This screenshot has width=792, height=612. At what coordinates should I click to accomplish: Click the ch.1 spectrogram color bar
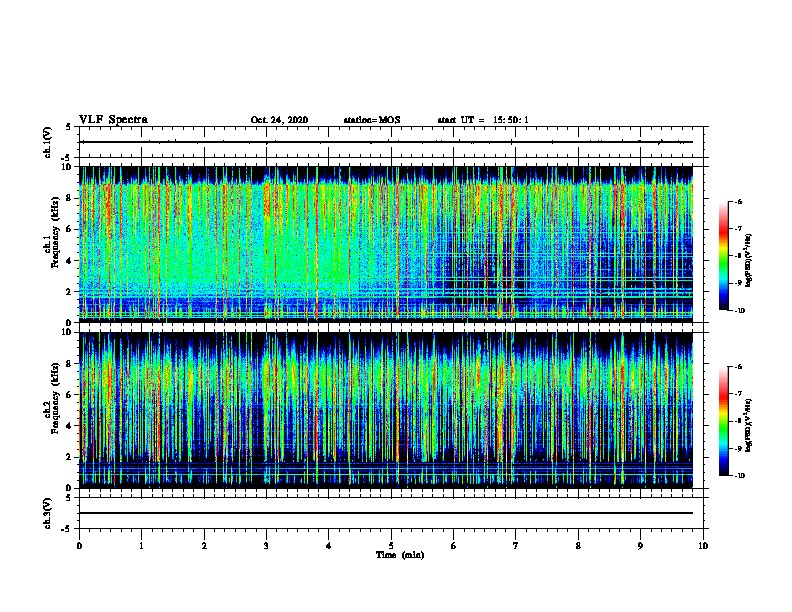tap(724, 256)
